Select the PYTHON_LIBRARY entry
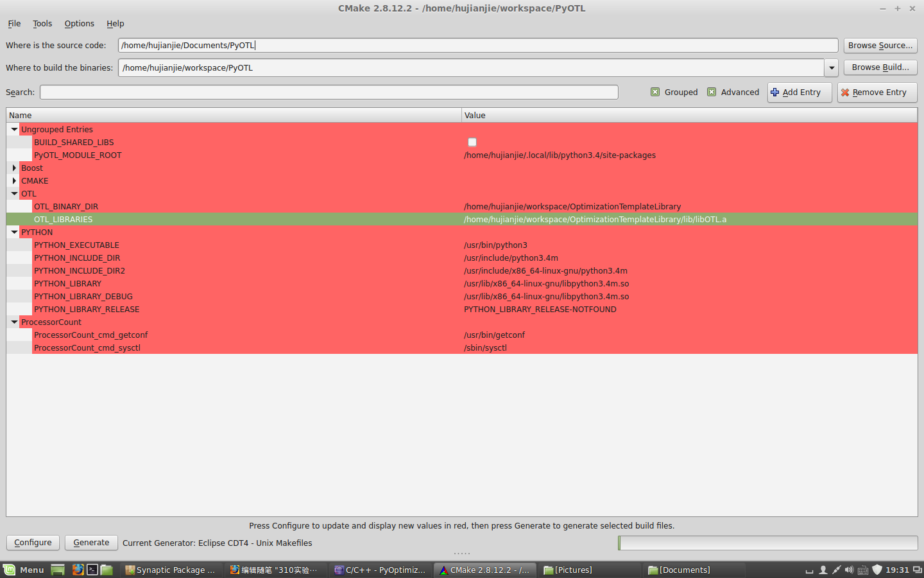Viewport: 924px width, 578px height. pos(67,283)
